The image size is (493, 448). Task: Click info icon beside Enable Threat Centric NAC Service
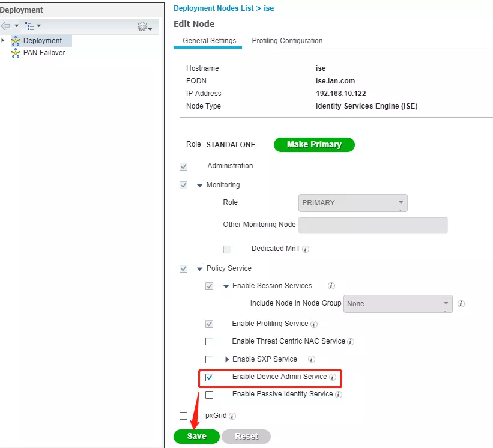tap(351, 342)
